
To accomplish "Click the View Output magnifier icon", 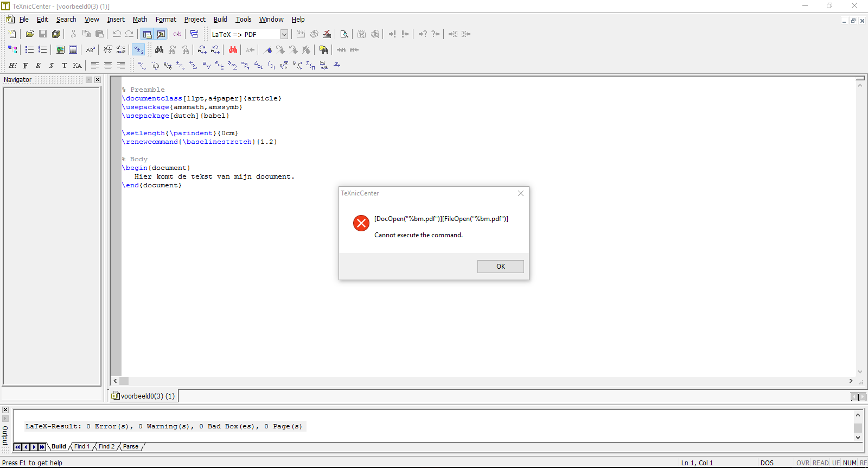I will click(x=344, y=34).
